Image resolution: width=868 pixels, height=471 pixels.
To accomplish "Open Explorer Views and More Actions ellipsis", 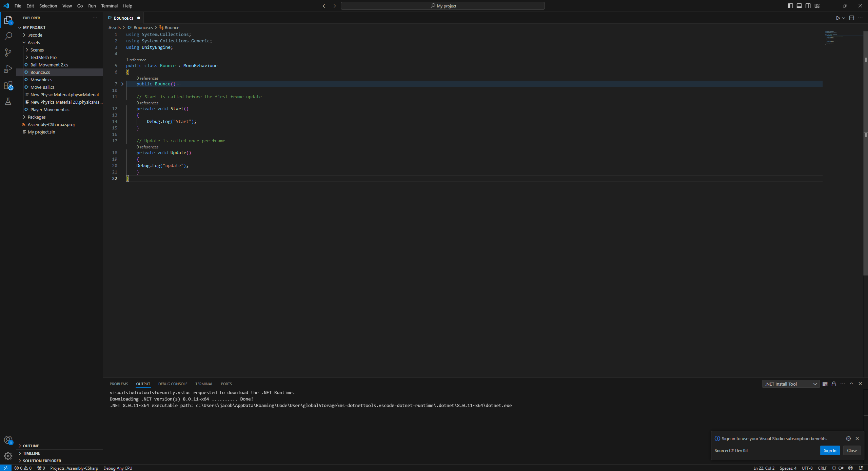I will (95, 18).
